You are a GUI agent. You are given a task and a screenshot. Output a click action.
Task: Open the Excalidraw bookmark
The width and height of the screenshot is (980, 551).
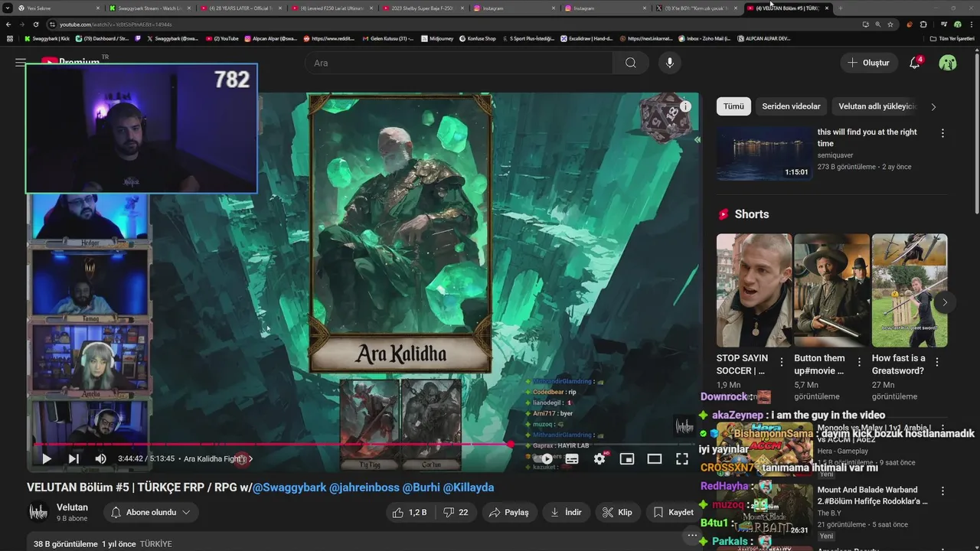pos(586,38)
